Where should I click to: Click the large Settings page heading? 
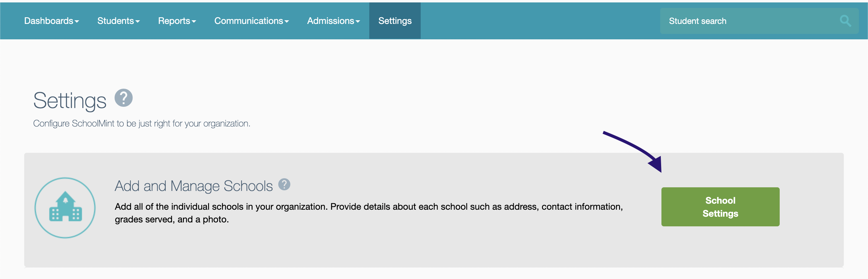[x=70, y=100]
